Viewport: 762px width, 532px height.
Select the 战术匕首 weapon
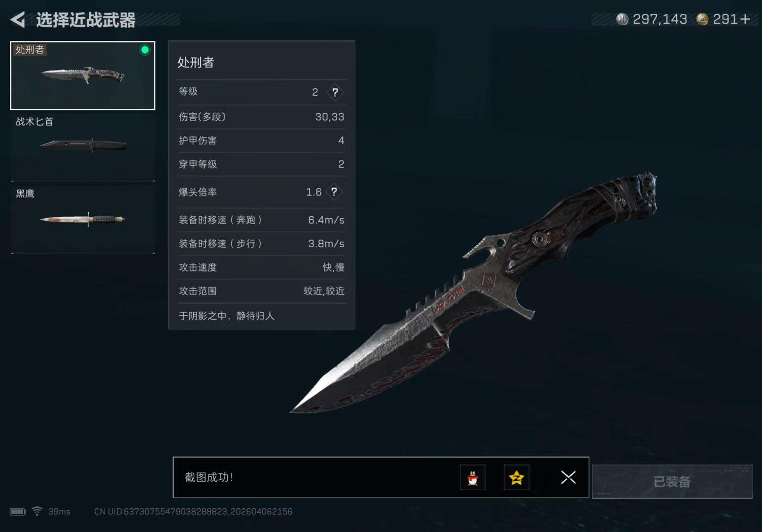point(83,147)
